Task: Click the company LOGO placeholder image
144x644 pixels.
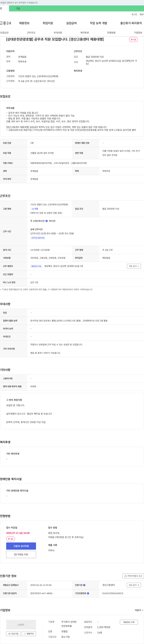Action: (x=21, y=624)
